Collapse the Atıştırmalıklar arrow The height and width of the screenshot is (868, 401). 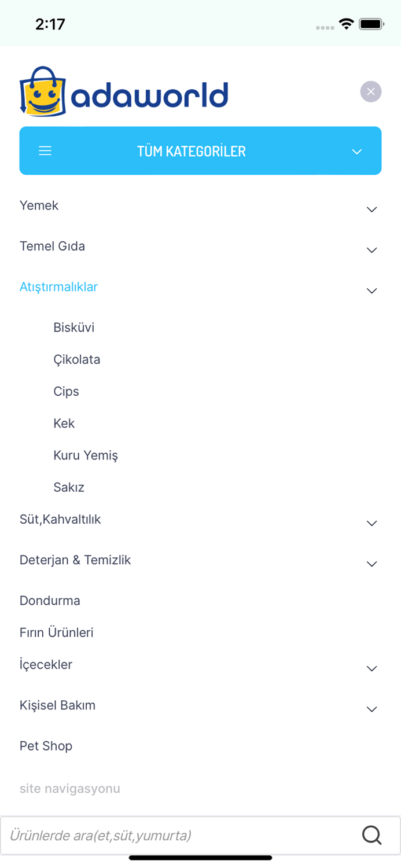pos(372,290)
